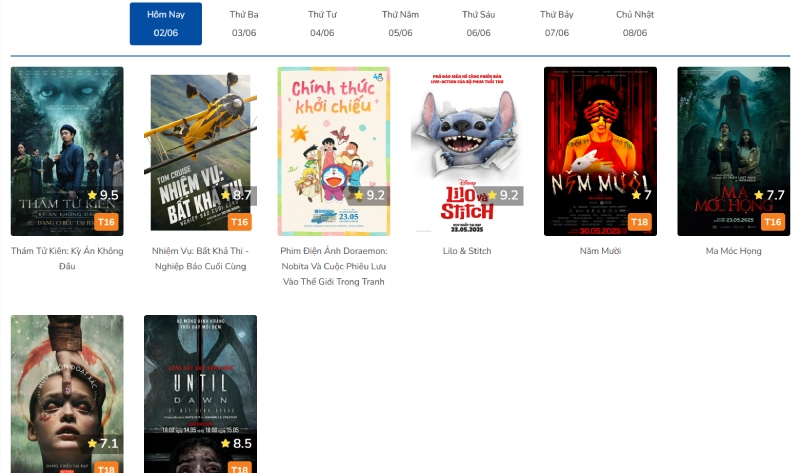The height and width of the screenshot is (473, 800).
Task: Click title link Thám Tử Kiên: Kỳ Án Không Đầu
Action: point(67,258)
